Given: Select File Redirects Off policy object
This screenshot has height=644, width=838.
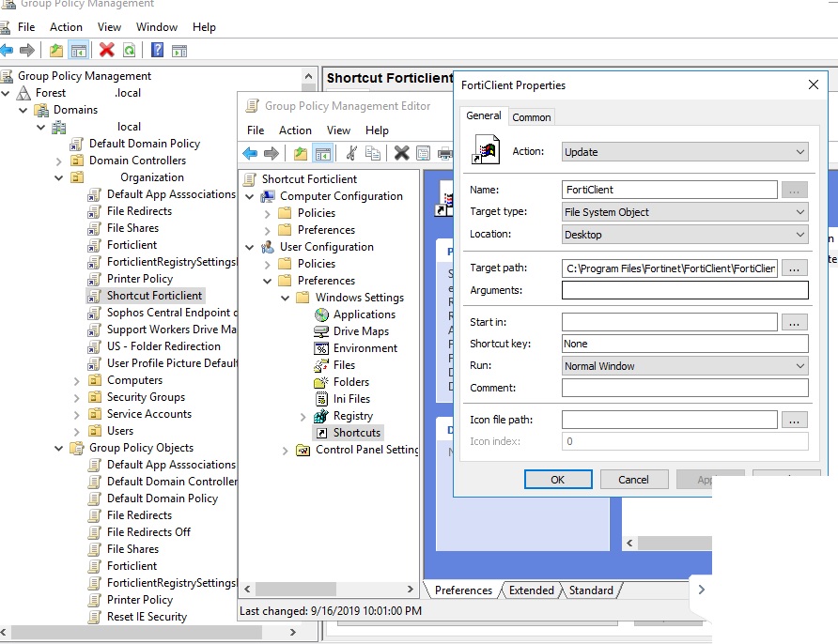Looking at the screenshot, I should (148, 532).
